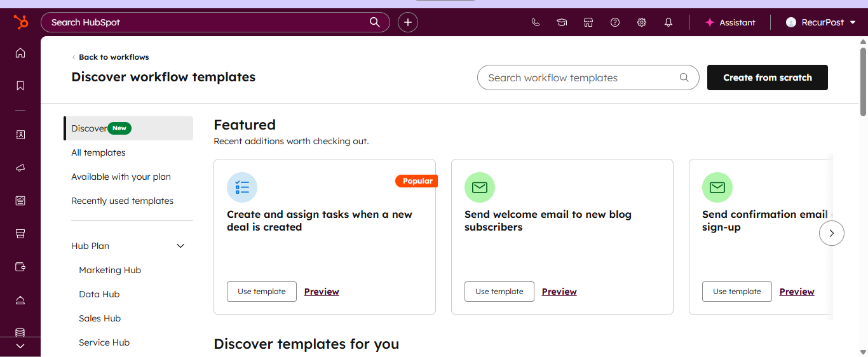Click title 'Create and assign tasks when a new deal is created'
Screen dimensions: 868x357
[x=320, y=220]
